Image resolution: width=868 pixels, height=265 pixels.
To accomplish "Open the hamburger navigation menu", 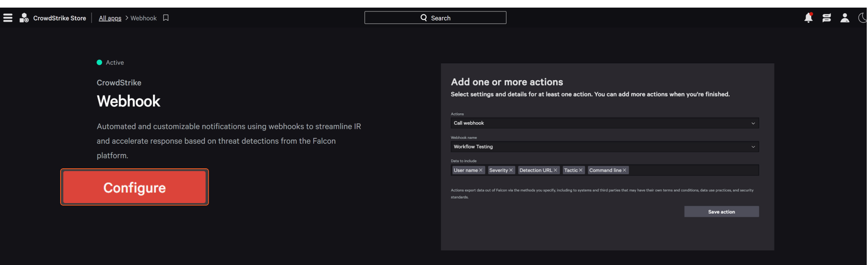I will (x=8, y=18).
